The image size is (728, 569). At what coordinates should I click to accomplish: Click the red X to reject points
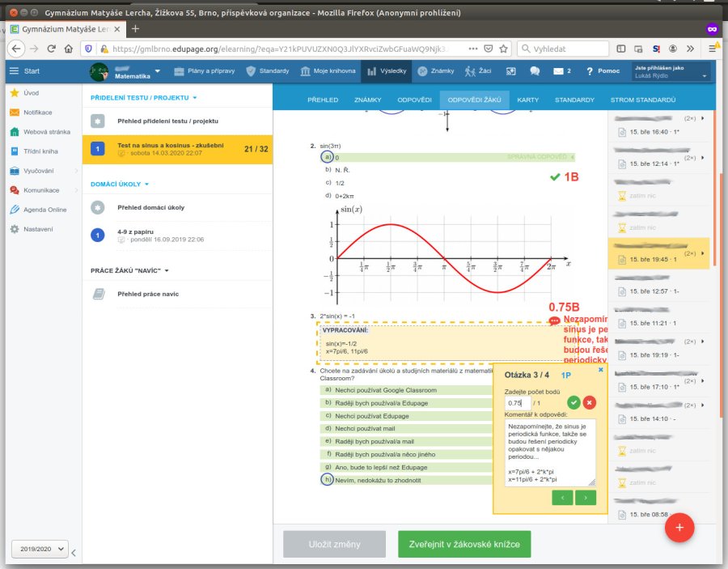tap(590, 402)
